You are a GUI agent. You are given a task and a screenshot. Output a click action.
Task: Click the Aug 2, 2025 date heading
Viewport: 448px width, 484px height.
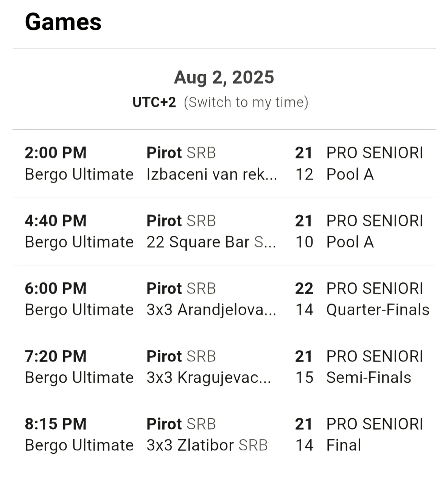[224, 78]
